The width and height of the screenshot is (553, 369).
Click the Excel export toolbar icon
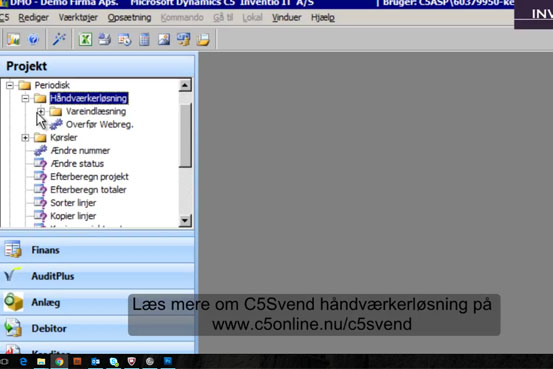click(85, 39)
